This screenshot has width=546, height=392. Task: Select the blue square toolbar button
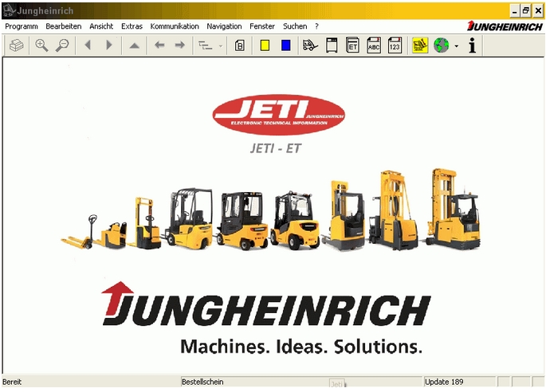[x=286, y=45]
